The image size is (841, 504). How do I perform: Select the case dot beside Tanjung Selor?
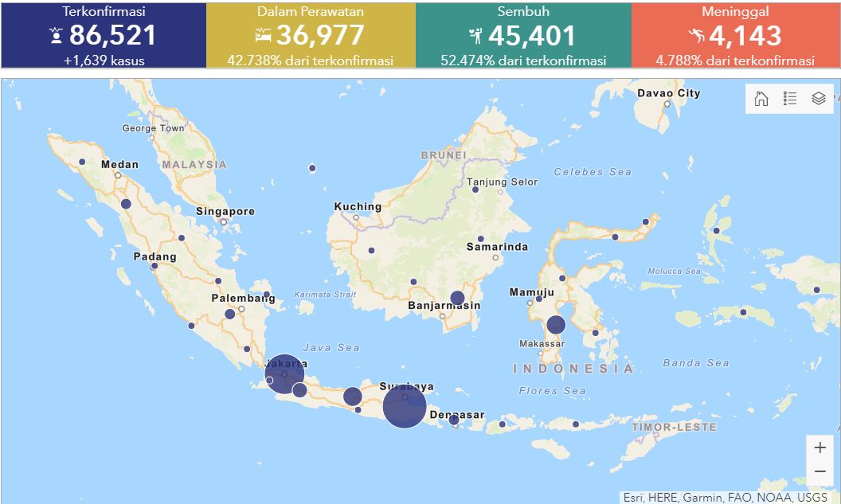pos(475,189)
